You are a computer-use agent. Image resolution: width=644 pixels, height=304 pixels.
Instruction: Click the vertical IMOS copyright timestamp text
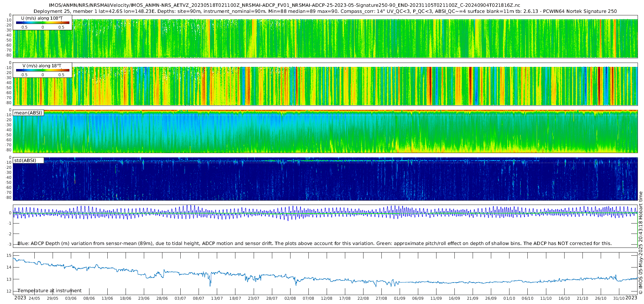coord(640,243)
